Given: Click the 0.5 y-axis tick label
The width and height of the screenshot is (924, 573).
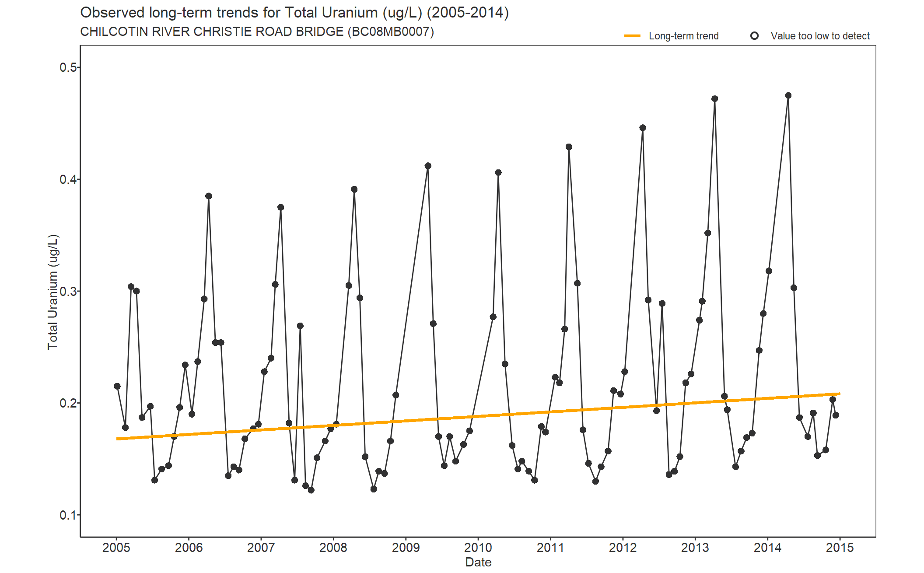Looking at the screenshot, I should (x=68, y=67).
